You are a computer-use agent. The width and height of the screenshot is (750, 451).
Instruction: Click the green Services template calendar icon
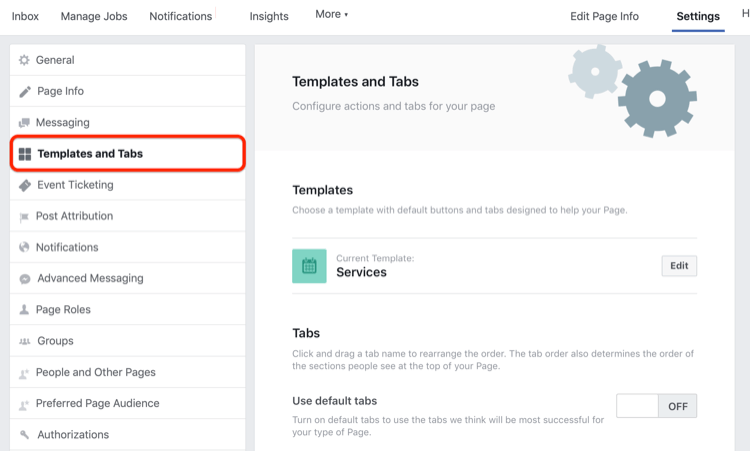(x=309, y=266)
